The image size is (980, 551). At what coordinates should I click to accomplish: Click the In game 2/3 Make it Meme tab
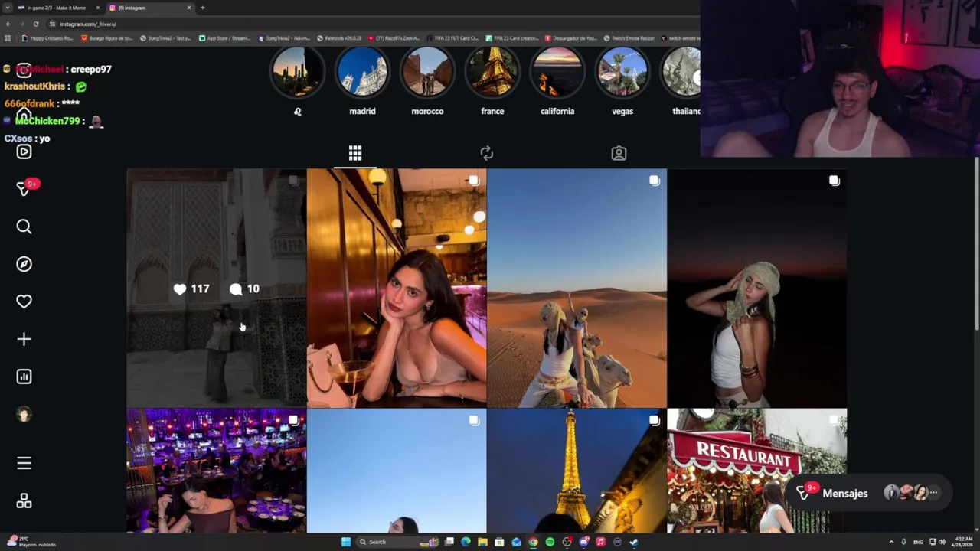tap(57, 8)
